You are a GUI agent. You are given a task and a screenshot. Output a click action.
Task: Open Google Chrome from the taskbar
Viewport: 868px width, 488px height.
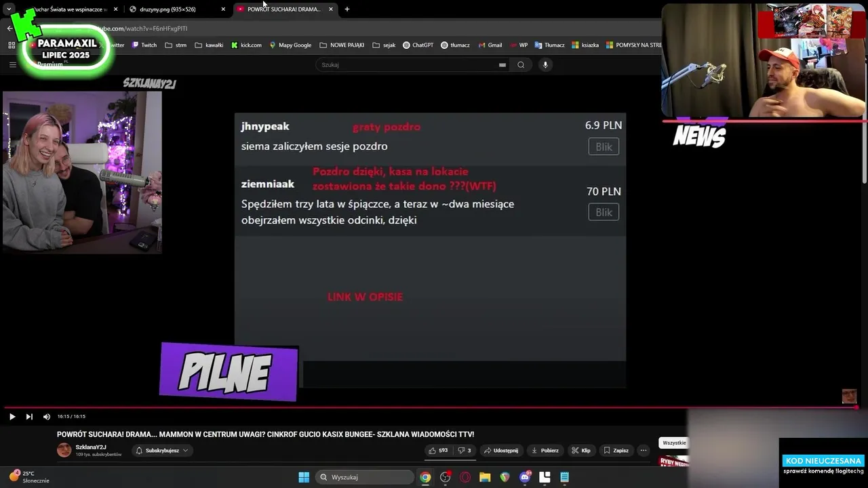click(425, 477)
